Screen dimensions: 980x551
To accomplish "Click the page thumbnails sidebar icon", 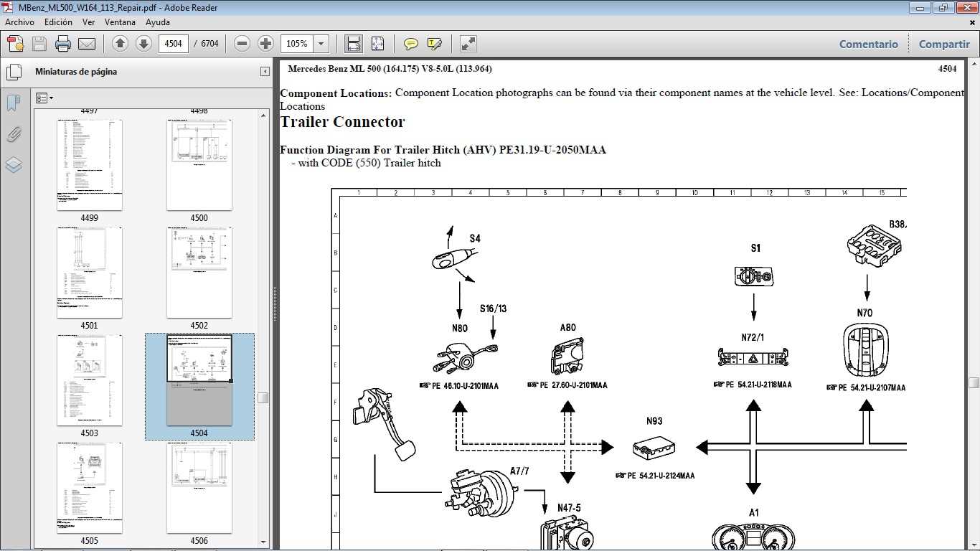I will pyautogui.click(x=14, y=72).
